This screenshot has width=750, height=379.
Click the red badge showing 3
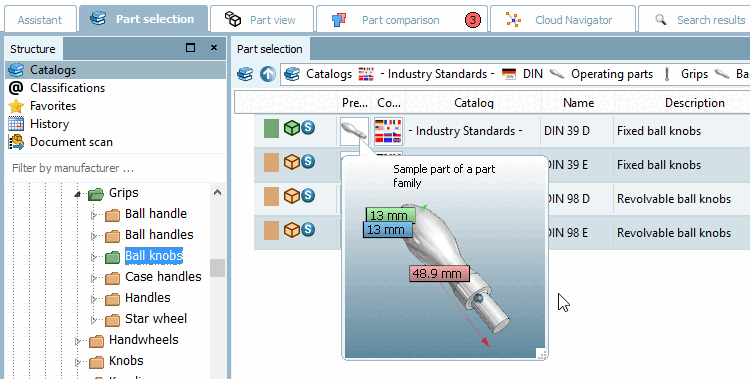click(473, 20)
